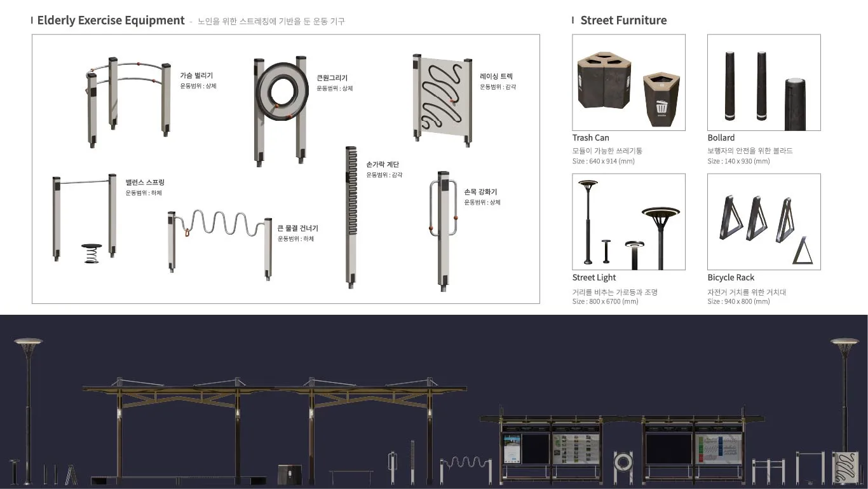The width and height of the screenshot is (868, 489).
Task: Select the Bicycle Rack thumbnail image
Action: click(x=763, y=221)
